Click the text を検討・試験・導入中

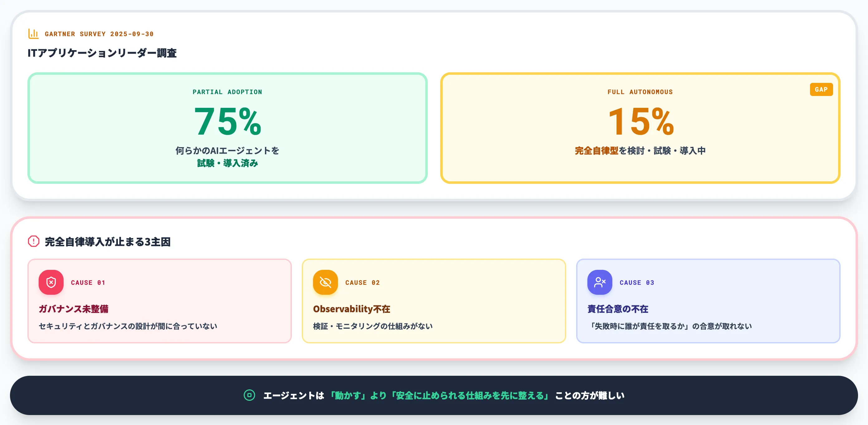pyautogui.click(x=662, y=150)
